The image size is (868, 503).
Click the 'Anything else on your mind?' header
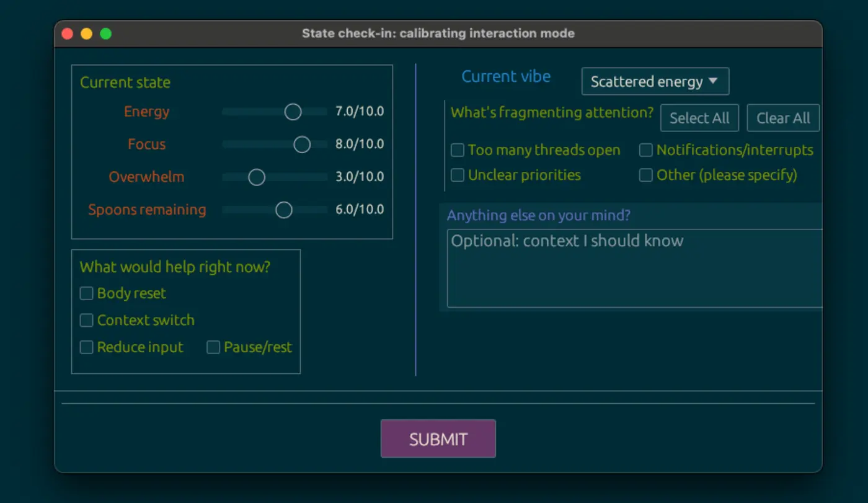click(x=538, y=215)
